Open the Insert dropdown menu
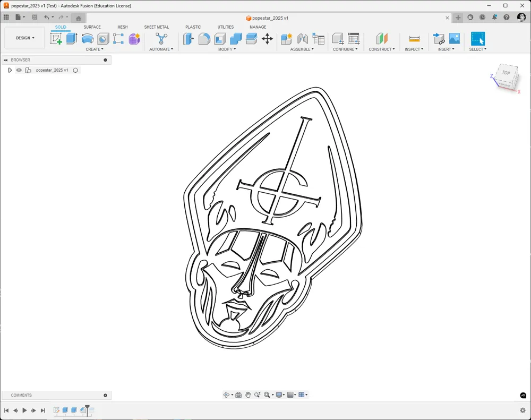 pyautogui.click(x=446, y=49)
